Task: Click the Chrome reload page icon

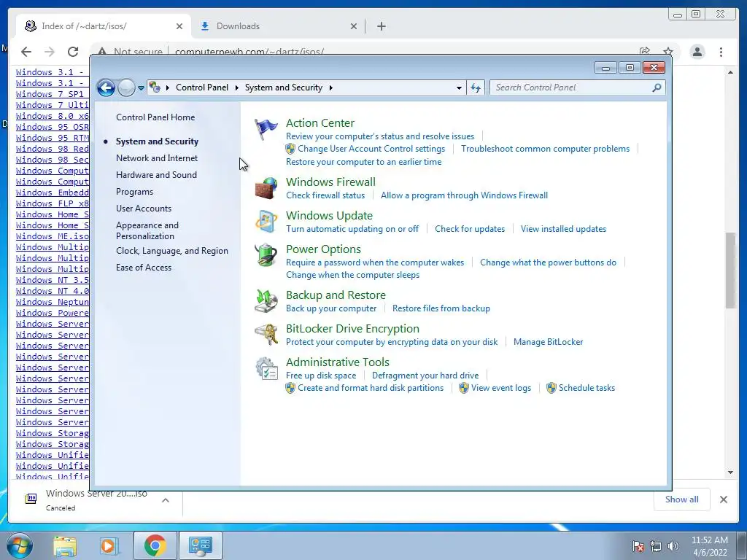Action: point(73,52)
